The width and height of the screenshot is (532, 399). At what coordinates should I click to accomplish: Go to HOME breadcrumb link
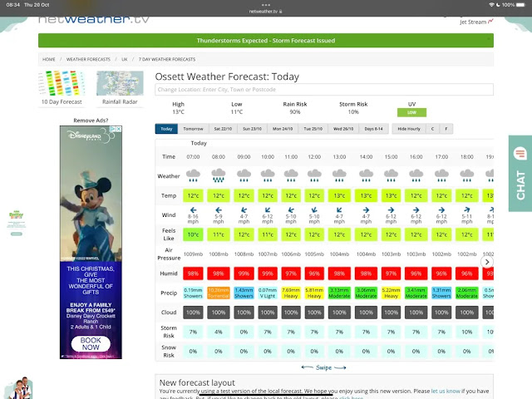(49, 59)
